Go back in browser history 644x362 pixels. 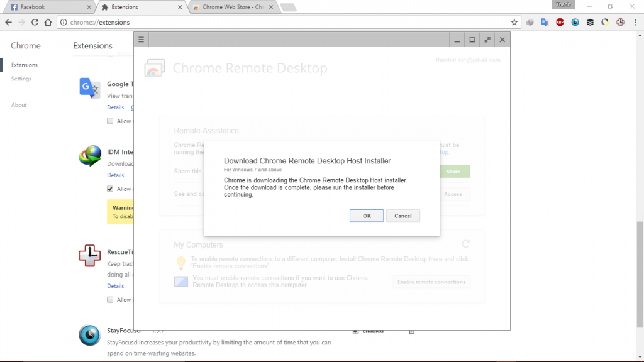coord(9,22)
